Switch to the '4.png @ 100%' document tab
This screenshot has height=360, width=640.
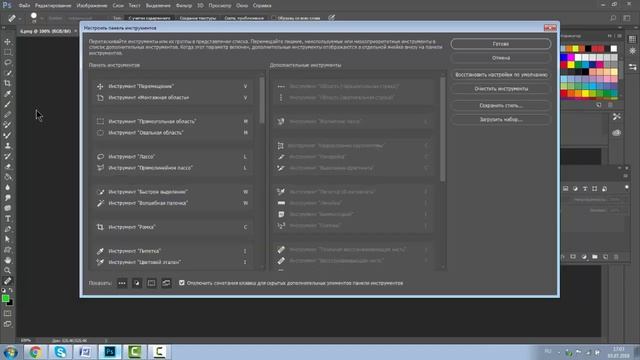[x=45, y=31]
